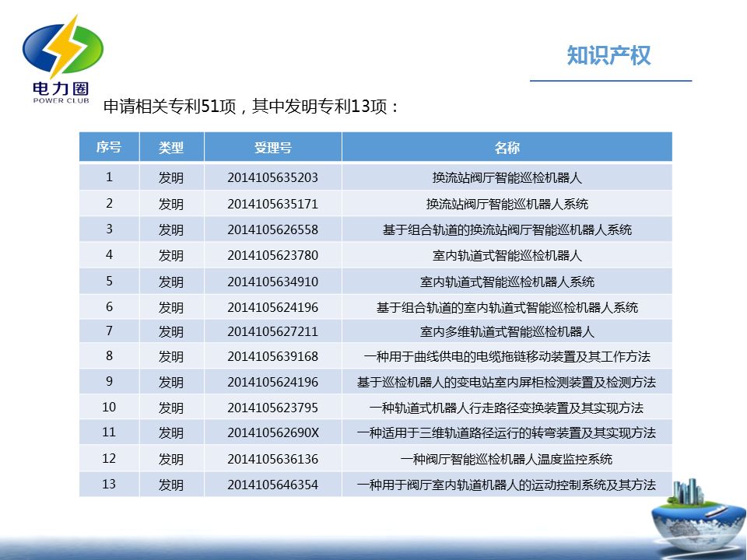Screen dimensions: 747x560
Task: Click the 电力圈 Power Club lightning logo
Action: pyautogui.click(x=61, y=58)
